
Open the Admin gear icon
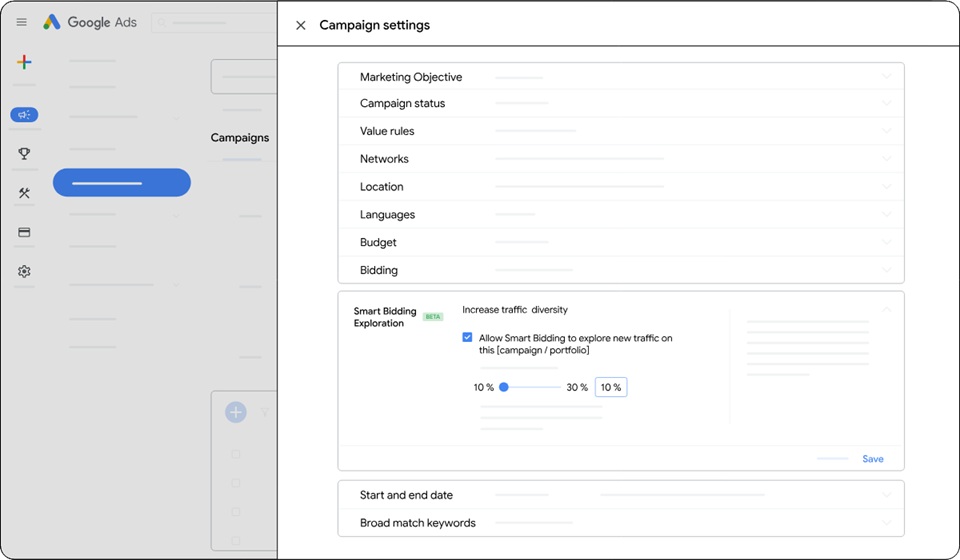pyautogui.click(x=24, y=271)
